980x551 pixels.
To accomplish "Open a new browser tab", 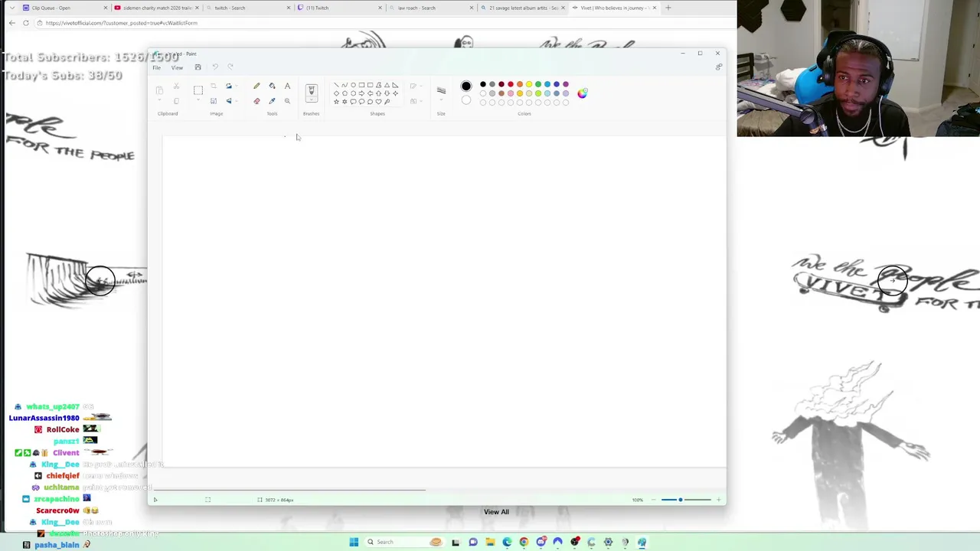I will coord(668,8).
